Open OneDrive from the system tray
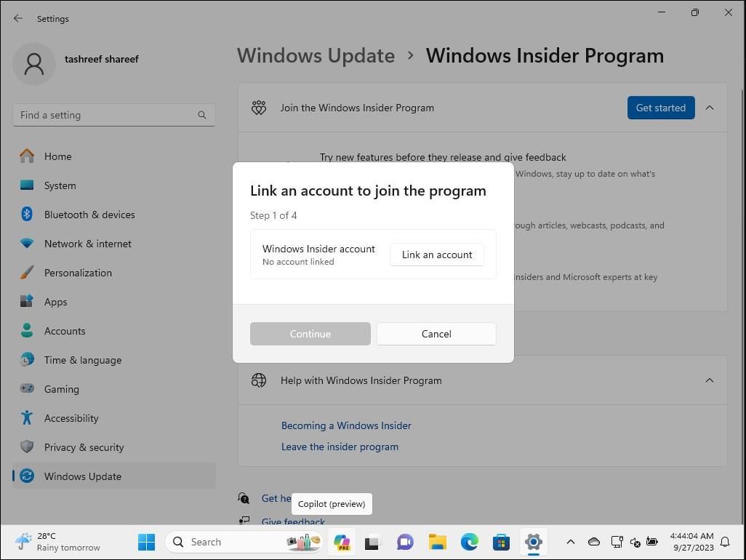The image size is (746, 560). (594, 542)
